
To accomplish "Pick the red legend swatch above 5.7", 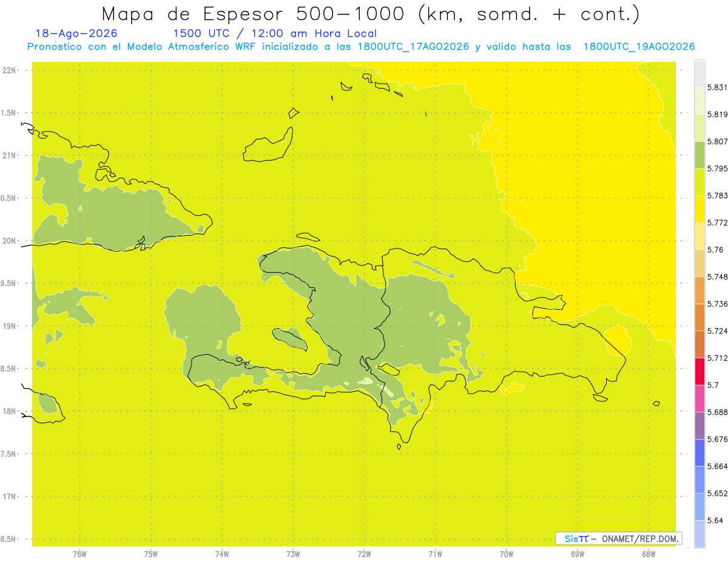I will pyautogui.click(x=699, y=371).
